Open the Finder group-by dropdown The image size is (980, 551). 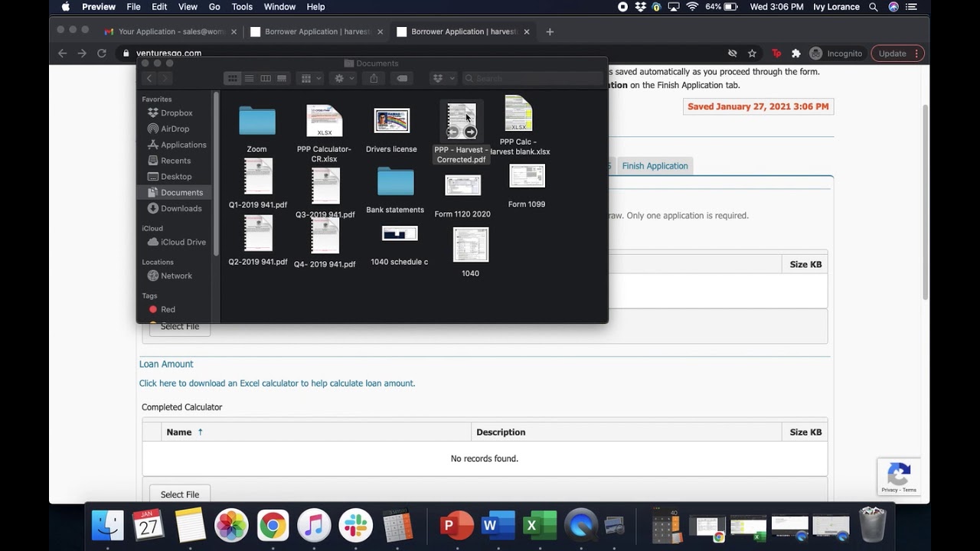click(x=311, y=78)
